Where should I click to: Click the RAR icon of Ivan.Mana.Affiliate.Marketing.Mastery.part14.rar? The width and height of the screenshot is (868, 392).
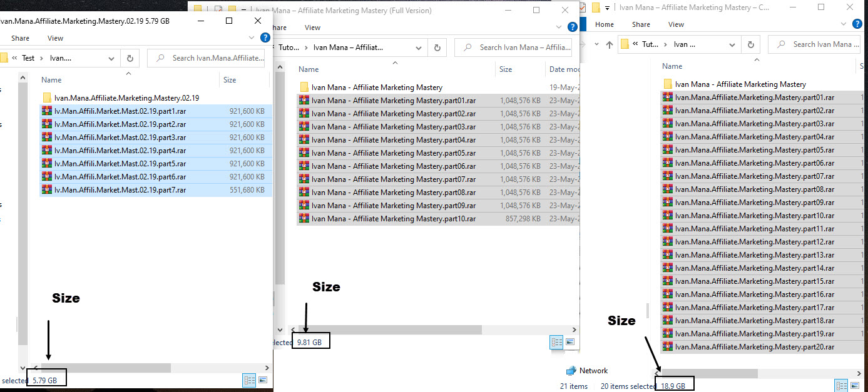668,268
